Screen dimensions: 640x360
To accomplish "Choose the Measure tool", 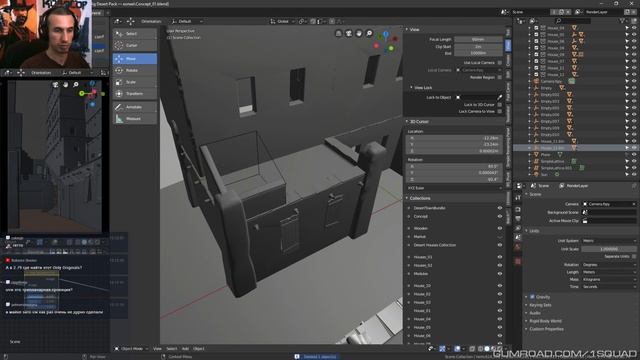I will pyautogui.click(x=135, y=119).
